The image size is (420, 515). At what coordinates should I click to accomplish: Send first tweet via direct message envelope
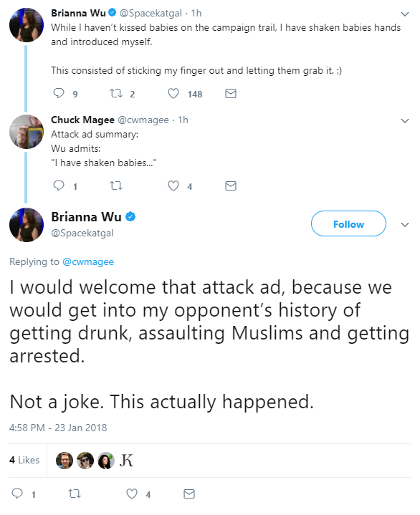click(x=231, y=94)
